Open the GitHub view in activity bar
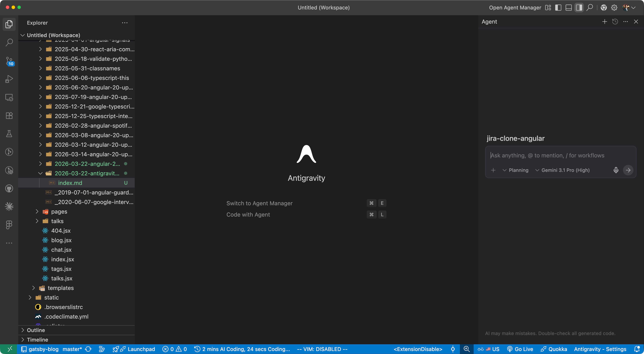 click(9, 188)
